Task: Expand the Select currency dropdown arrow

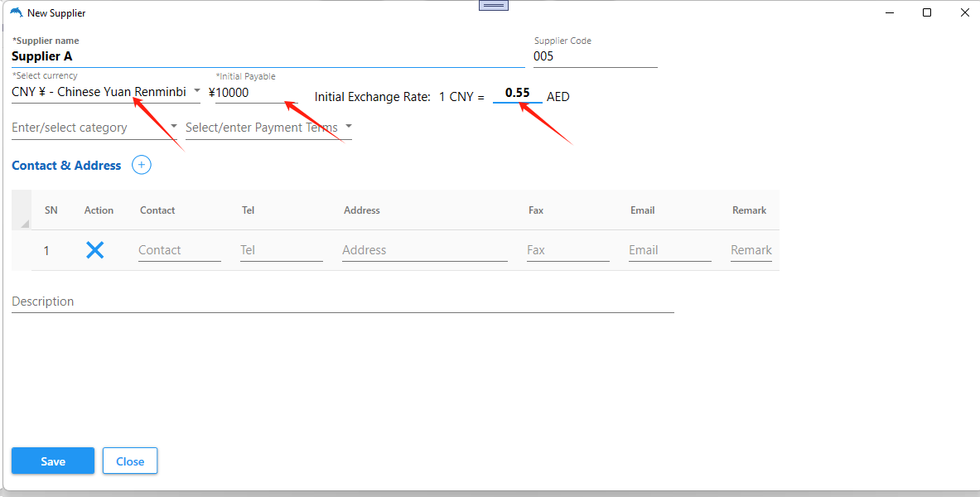Action: tap(196, 90)
